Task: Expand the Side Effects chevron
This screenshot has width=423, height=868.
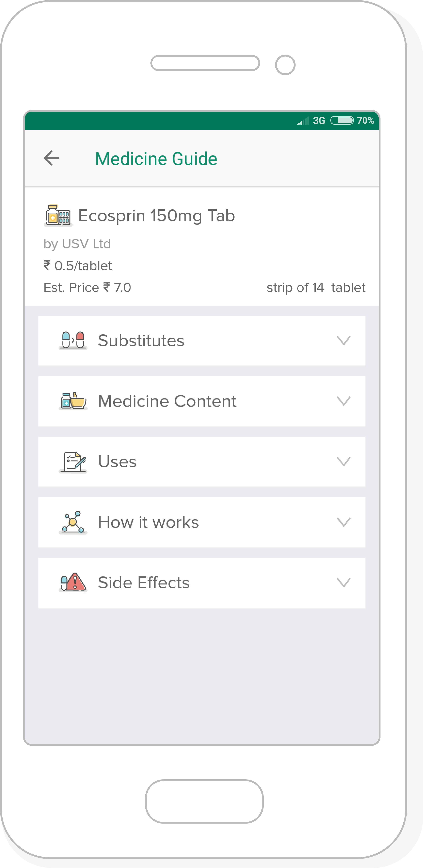Action: (x=343, y=582)
